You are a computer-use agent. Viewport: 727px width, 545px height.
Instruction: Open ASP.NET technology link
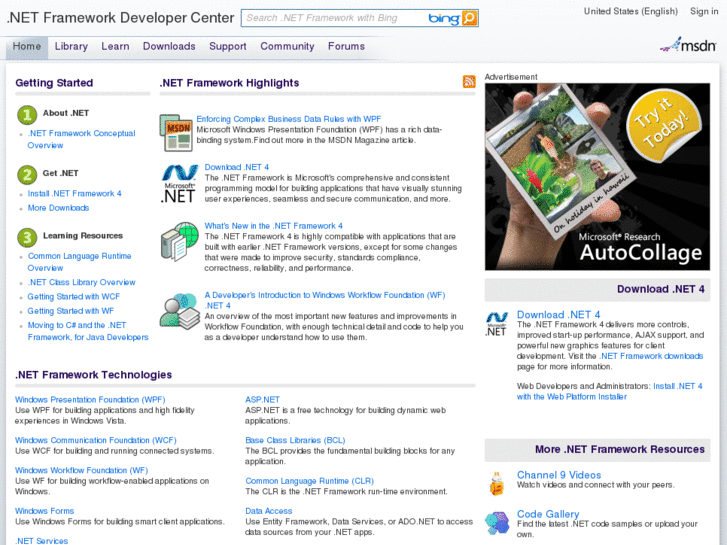[262, 399]
